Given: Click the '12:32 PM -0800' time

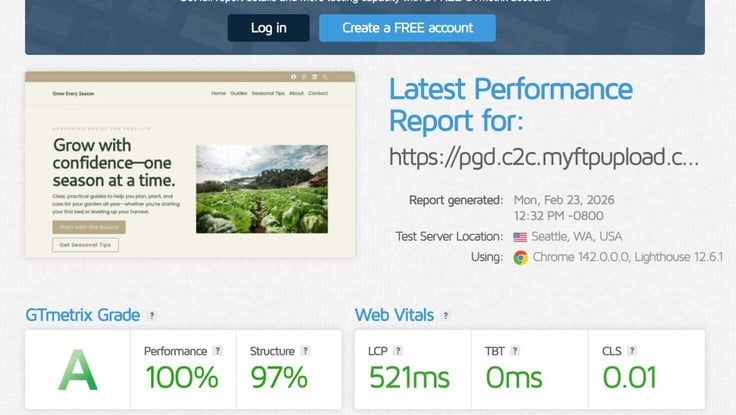Looking at the screenshot, I should 559,216.
